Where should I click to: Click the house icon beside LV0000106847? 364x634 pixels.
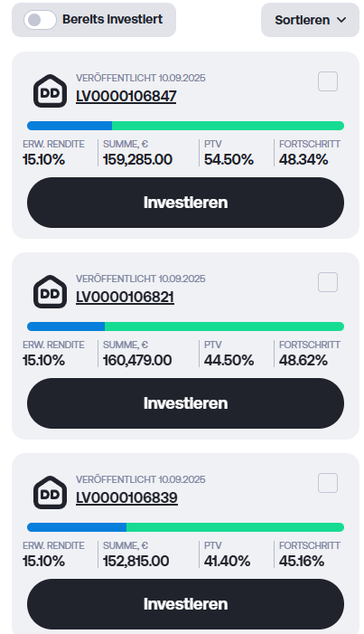tap(50, 91)
